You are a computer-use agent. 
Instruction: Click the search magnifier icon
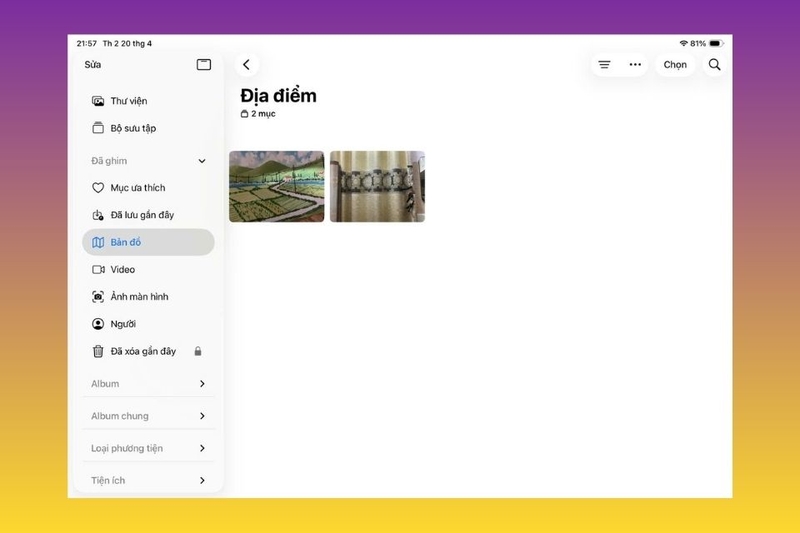[714, 65]
